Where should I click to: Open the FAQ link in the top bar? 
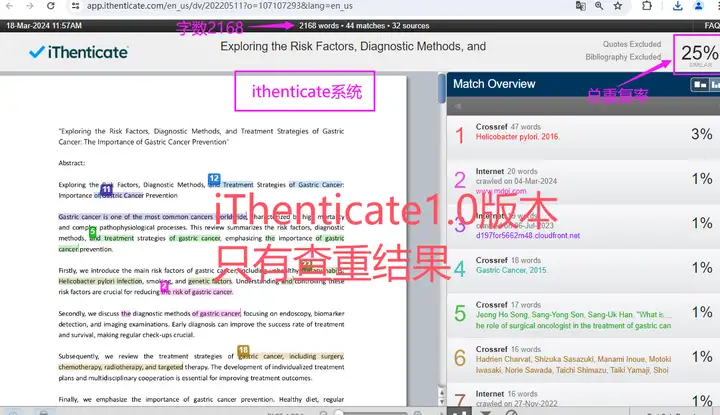(x=712, y=26)
